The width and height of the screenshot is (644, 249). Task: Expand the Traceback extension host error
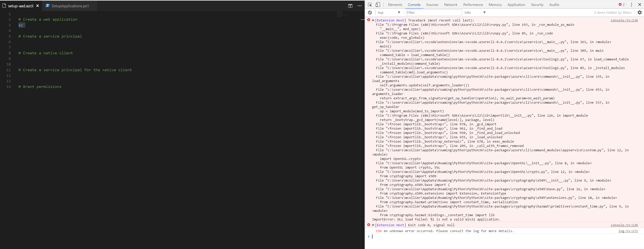(x=373, y=20)
